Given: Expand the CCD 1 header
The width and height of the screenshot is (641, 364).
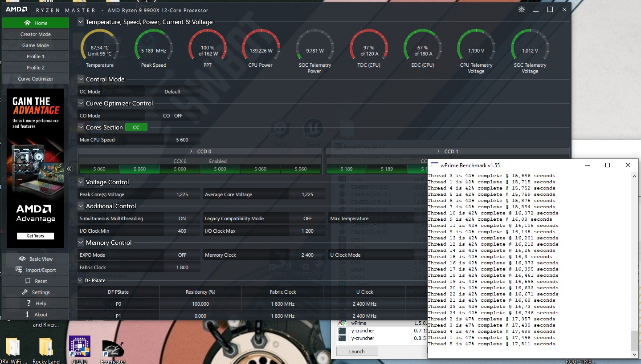Looking at the screenshot, I should point(447,151).
